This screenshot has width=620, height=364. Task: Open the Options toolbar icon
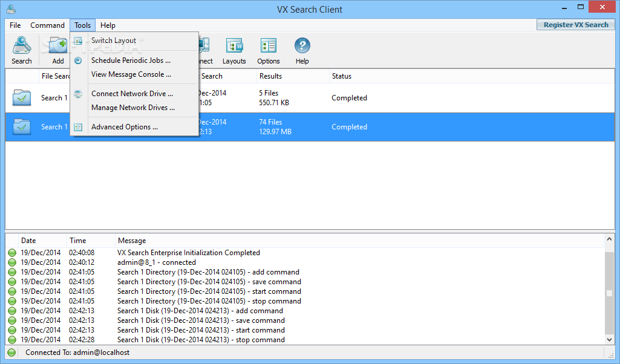(269, 50)
